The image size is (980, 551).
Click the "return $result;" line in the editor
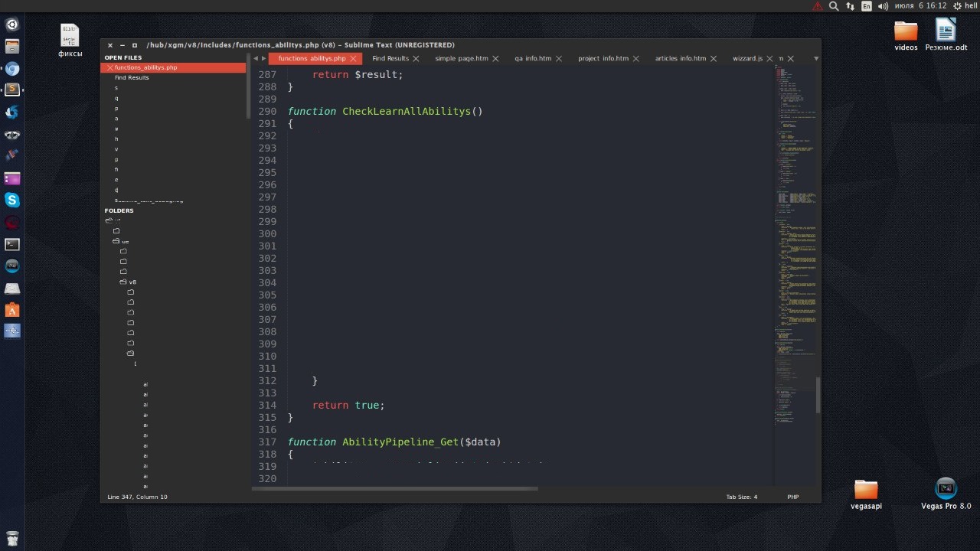click(x=358, y=75)
